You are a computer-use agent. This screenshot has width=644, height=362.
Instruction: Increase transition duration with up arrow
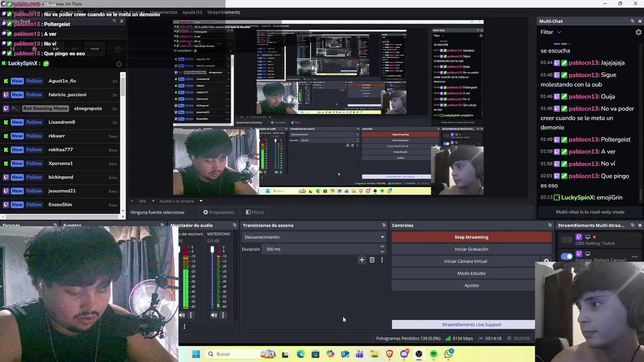(382, 246)
